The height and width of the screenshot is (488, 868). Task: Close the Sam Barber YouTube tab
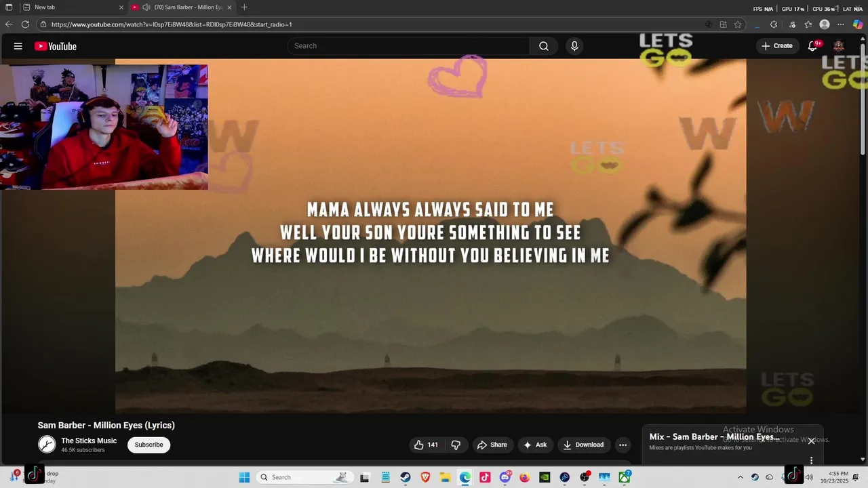coord(229,7)
